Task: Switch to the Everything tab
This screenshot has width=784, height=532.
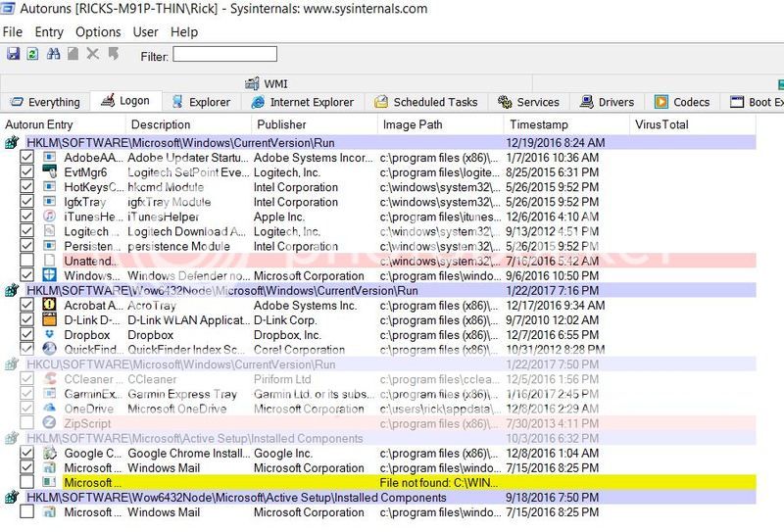Action: point(45,102)
